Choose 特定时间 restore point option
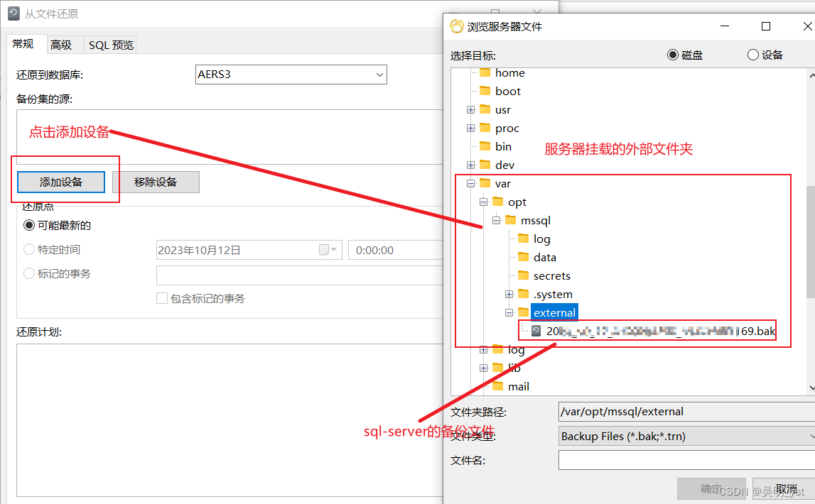The height and width of the screenshot is (504, 815). coord(29,250)
